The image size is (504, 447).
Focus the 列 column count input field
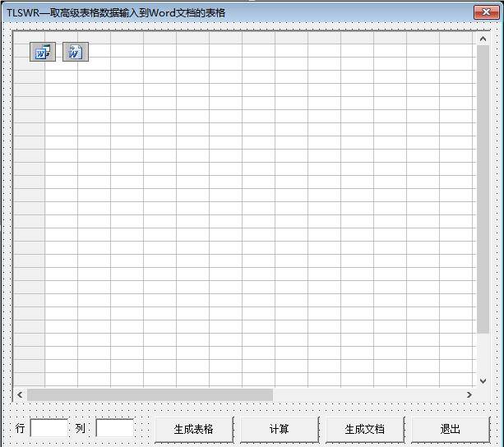(114, 428)
